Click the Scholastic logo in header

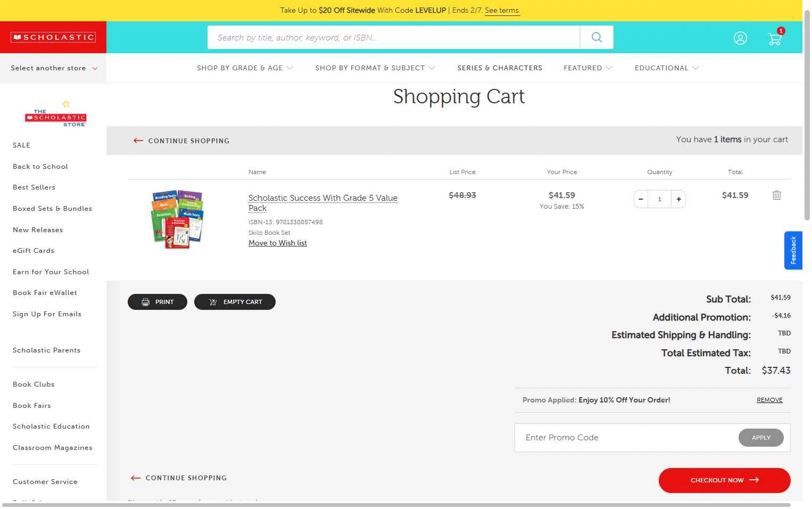coord(53,37)
